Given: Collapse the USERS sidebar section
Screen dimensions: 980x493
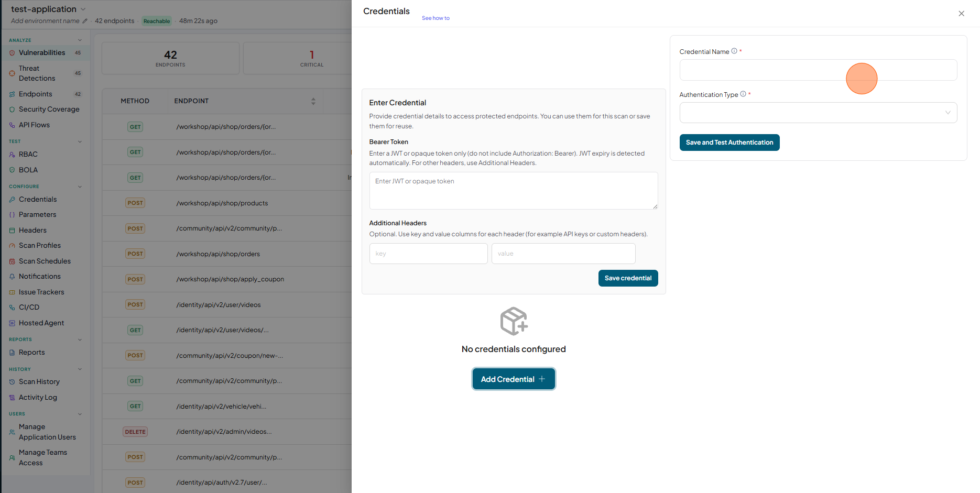Looking at the screenshot, I should click(80, 414).
